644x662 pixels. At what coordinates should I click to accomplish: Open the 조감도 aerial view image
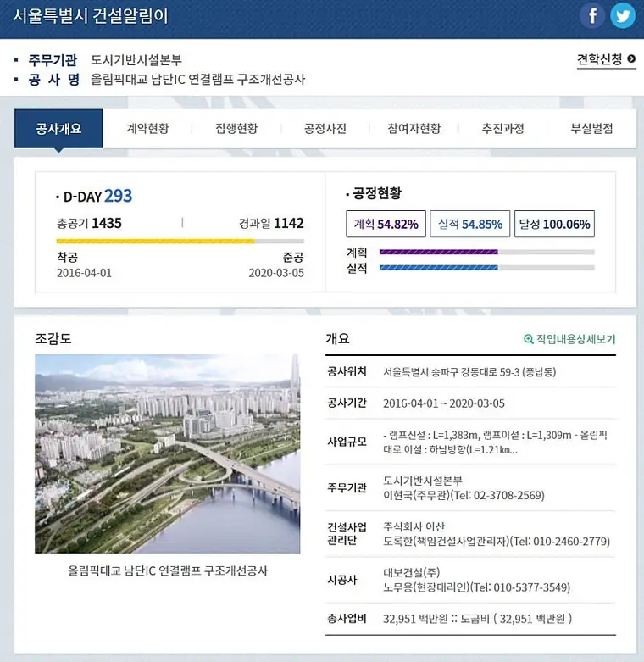(168, 453)
